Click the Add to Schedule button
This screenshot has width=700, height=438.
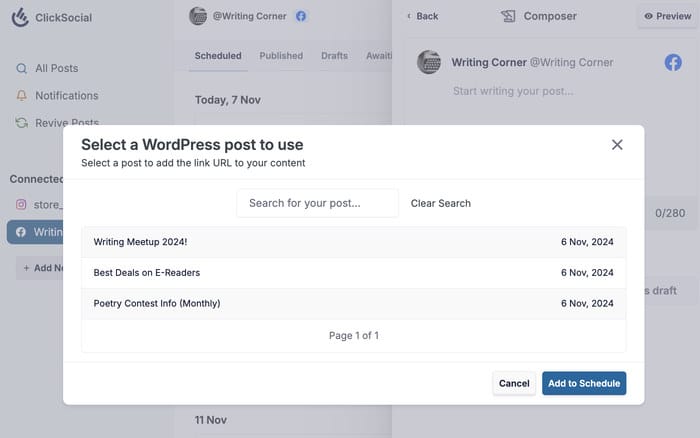[584, 383]
